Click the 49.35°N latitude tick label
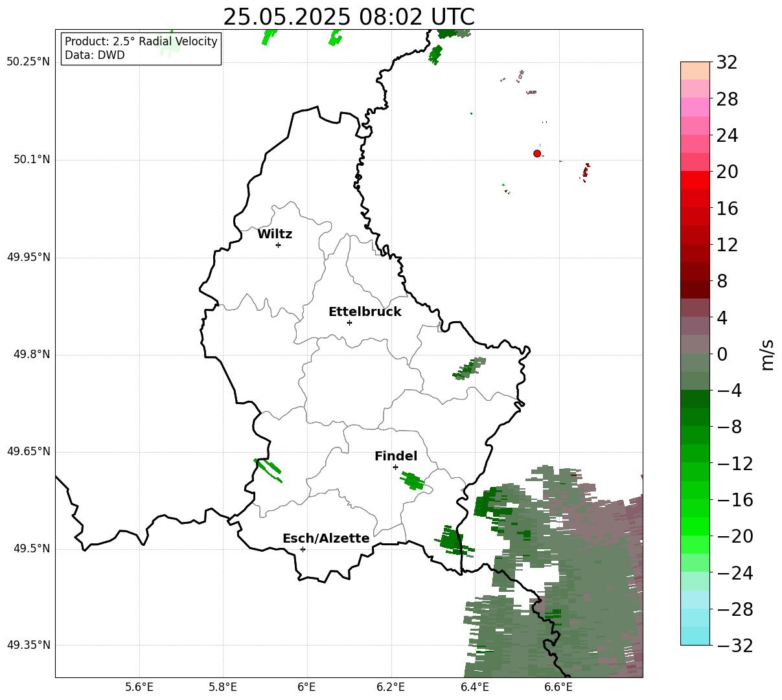Viewport: 782px width, 700px height. [x=29, y=645]
